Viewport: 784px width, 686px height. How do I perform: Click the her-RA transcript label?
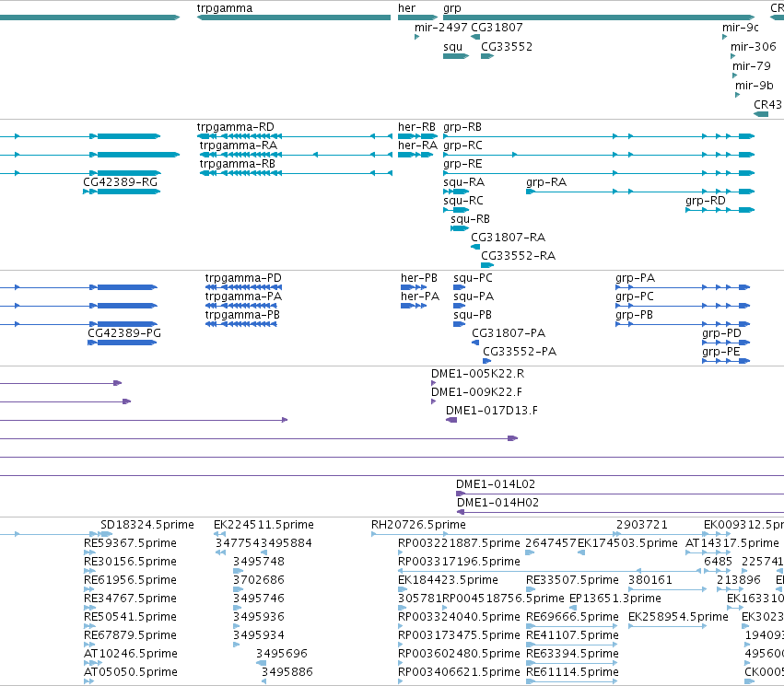(x=417, y=145)
